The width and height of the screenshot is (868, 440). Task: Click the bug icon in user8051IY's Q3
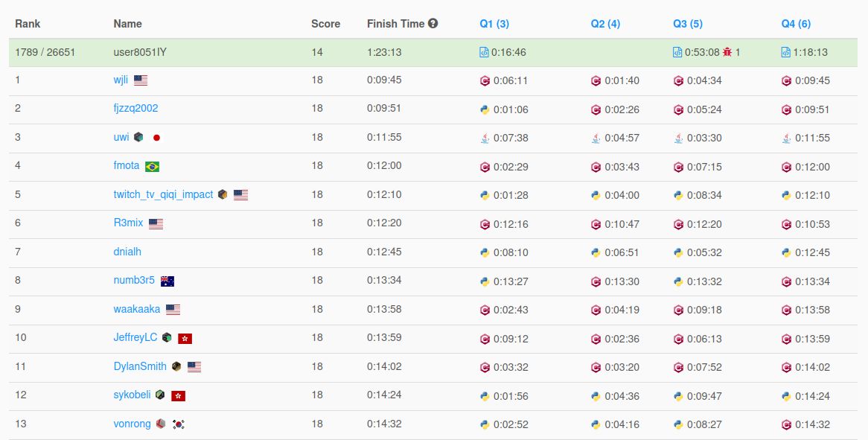coord(727,52)
